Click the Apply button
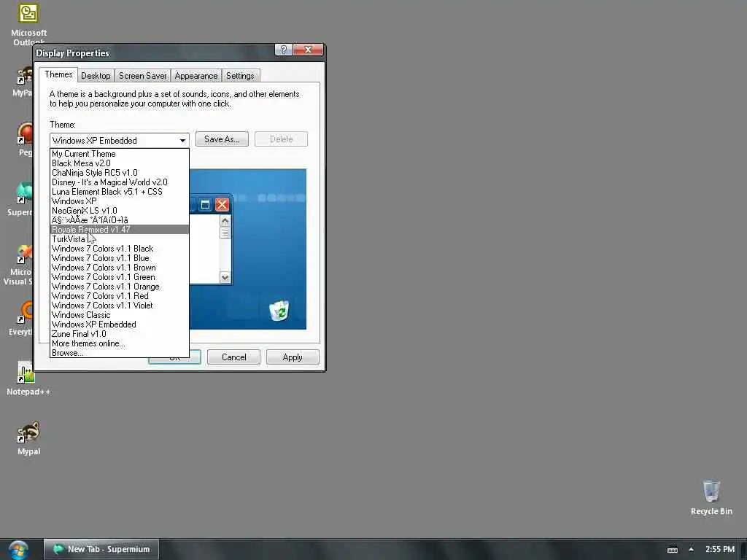Viewport: 747px width, 560px height. tap(293, 357)
